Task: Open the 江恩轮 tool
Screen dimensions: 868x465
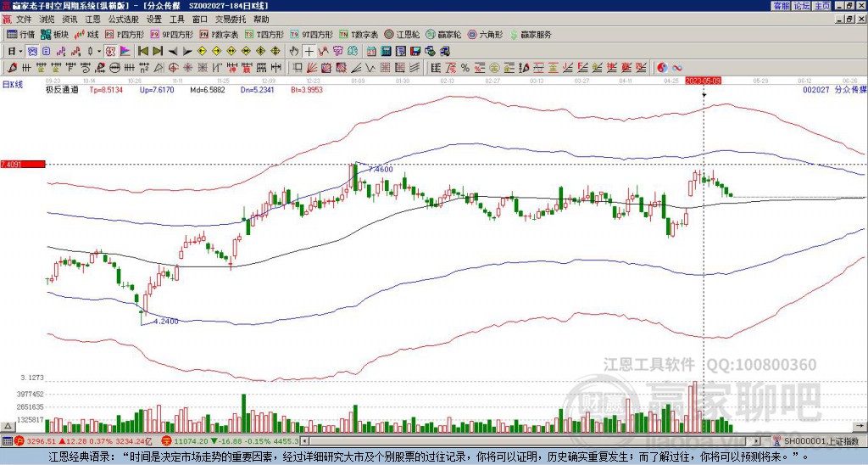Action: 403,34
